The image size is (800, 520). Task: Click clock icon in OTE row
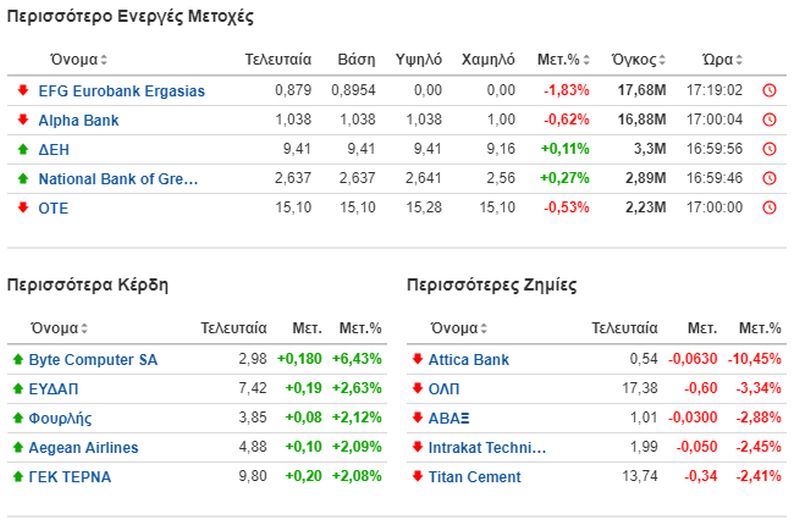point(769,208)
